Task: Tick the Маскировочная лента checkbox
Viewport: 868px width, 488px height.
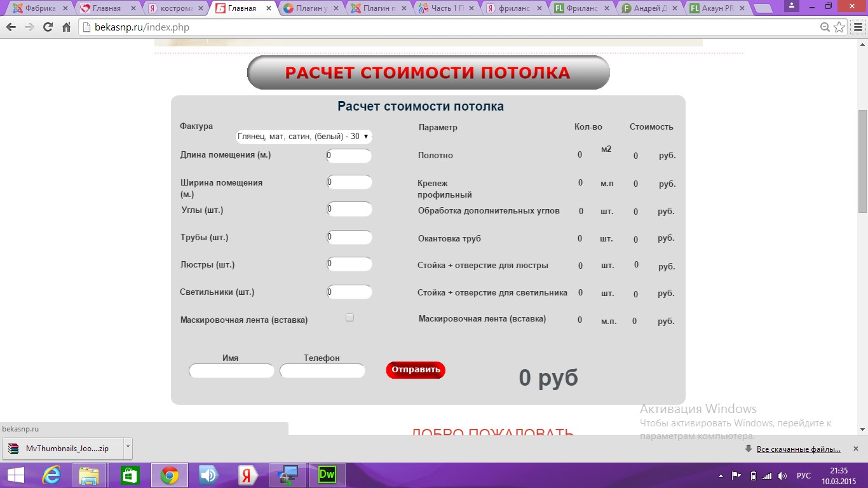Action: click(349, 318)
